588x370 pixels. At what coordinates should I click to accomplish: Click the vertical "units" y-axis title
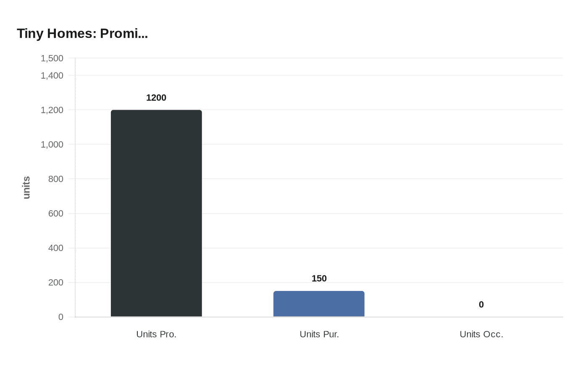point(26,188)
